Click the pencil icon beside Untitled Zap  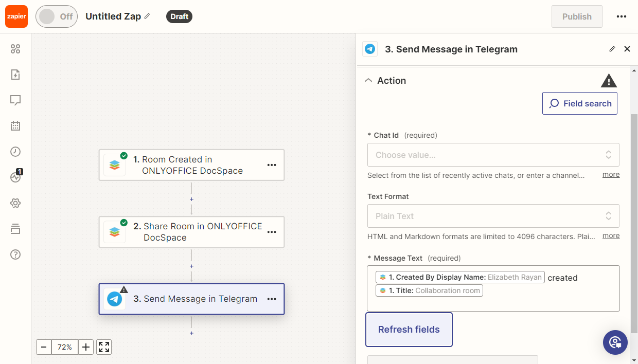(148, 16)
